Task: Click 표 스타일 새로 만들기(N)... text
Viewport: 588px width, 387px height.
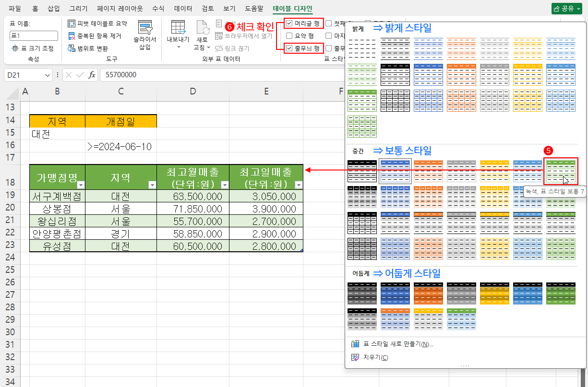Action: (x=398, y=344)
